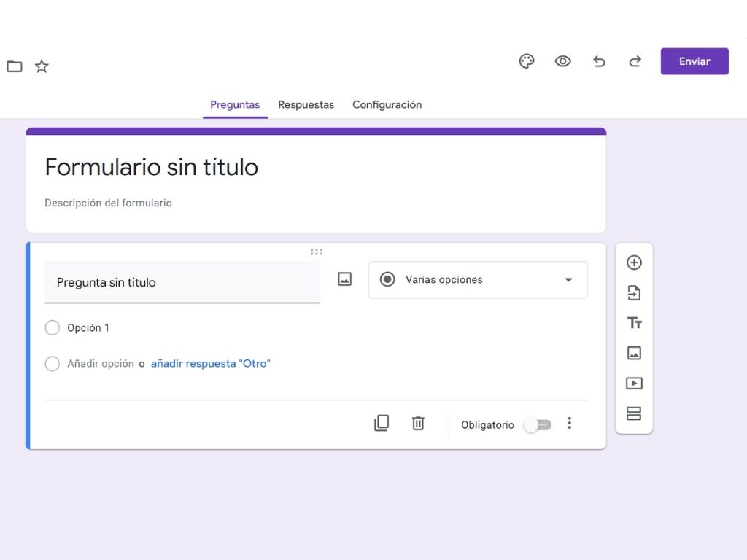747x560 pixels.
Task: Click the Añadir opción radio circle
Action: click(52, 363)
